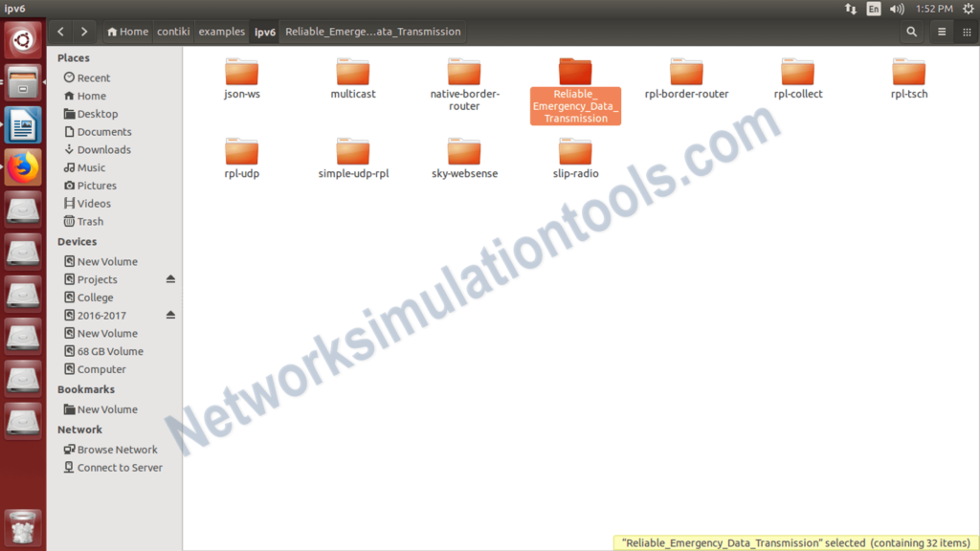
Task: Select Downloads in the Places sidebar
Action: coord(99,149)
